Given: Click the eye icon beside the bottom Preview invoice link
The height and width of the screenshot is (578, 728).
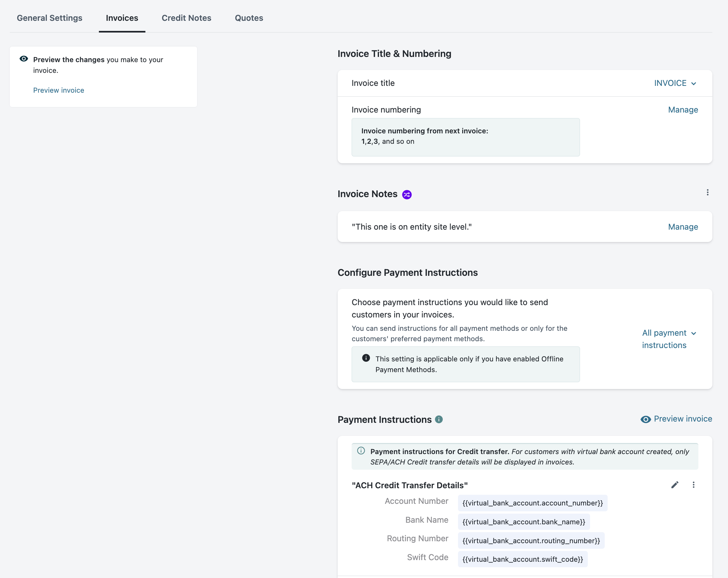Looking at the screenshot, I should [x=645, y=419].
